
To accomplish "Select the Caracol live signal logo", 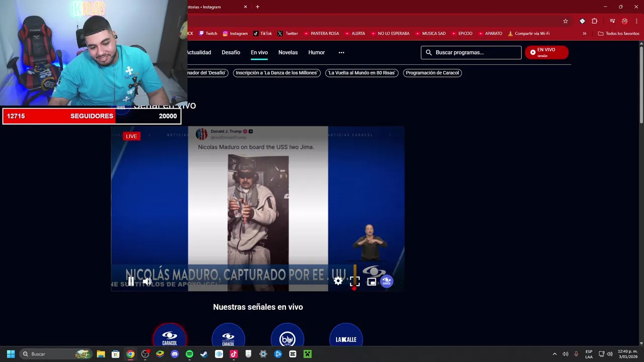I will click(x=170, y=336).
